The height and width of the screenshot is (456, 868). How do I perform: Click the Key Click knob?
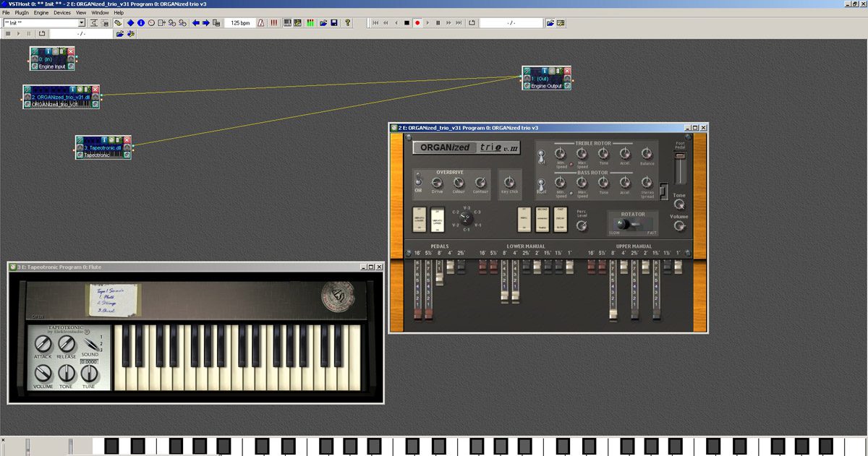(x=509, y=182)
